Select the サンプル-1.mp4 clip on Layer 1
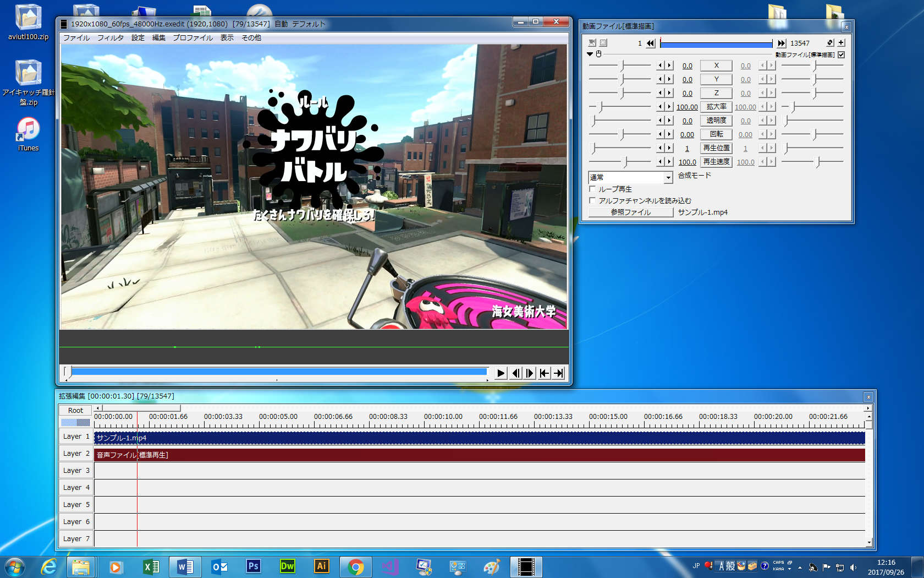 479,438
